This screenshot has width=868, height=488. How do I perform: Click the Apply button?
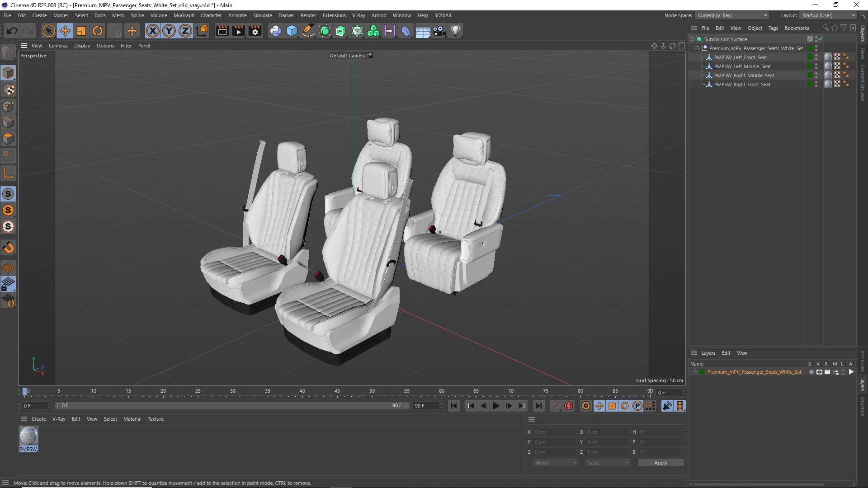tap(660, 463)
